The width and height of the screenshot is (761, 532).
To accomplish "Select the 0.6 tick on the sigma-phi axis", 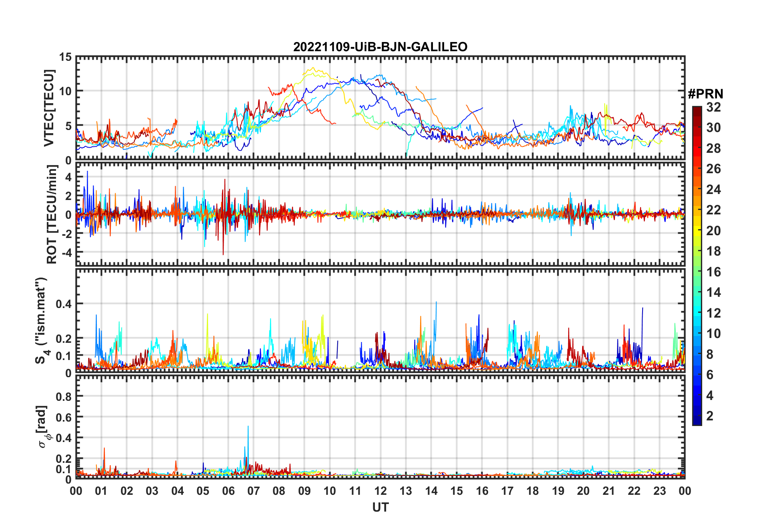I will coord(64,417).
